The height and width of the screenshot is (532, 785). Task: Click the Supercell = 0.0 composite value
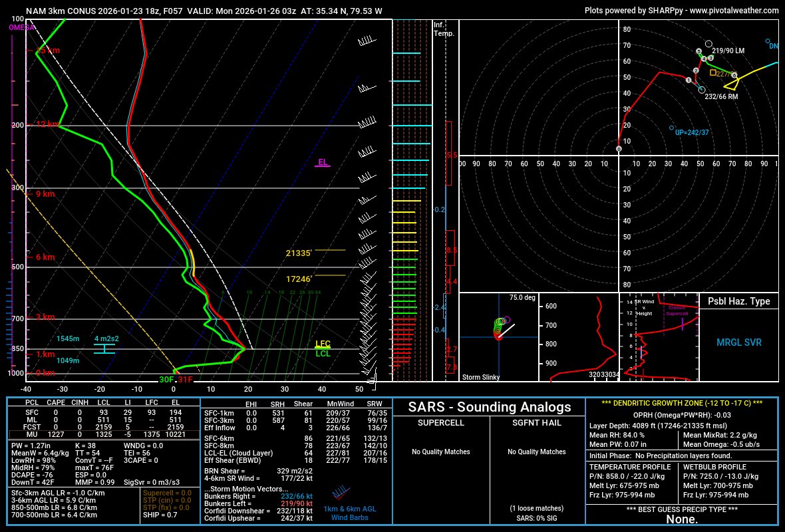coord(167,493)
